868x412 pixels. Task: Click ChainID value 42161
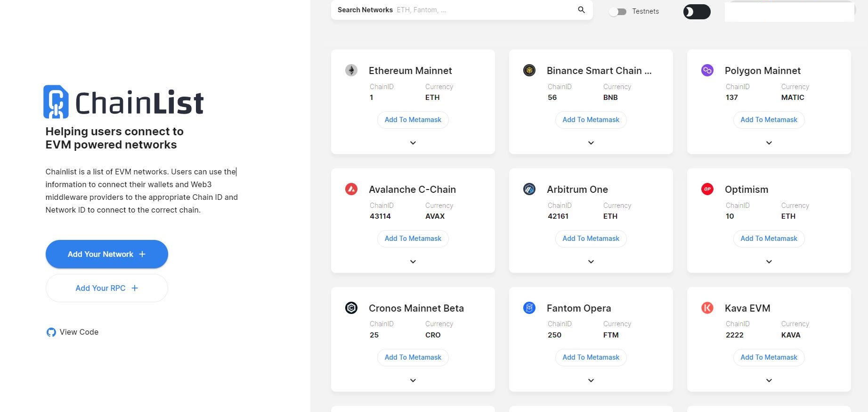[x=558, y=216]
